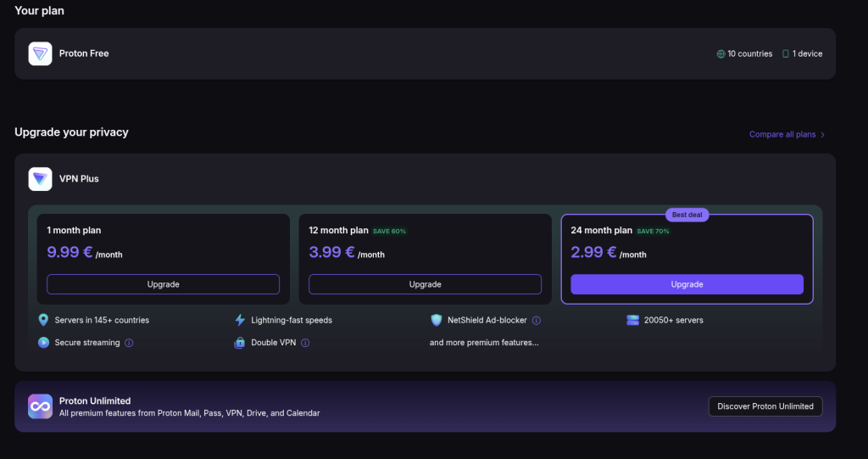Screen dimensions: 868x459
Task: Click the 3.99 € price
Action: point(331,252)
